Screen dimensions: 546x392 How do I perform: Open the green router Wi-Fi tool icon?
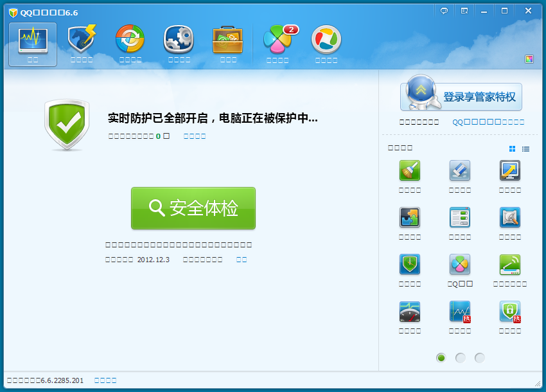(x=509, y=265)
